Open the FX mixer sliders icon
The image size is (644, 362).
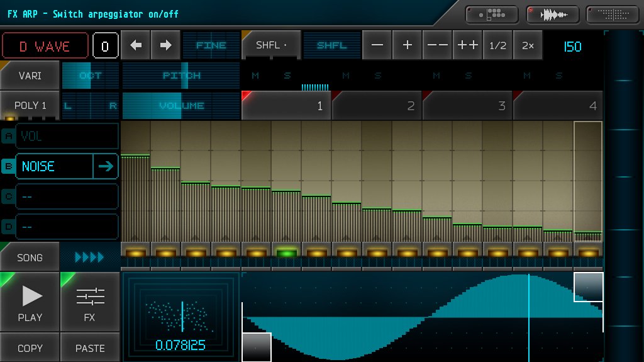coord(89,303)
